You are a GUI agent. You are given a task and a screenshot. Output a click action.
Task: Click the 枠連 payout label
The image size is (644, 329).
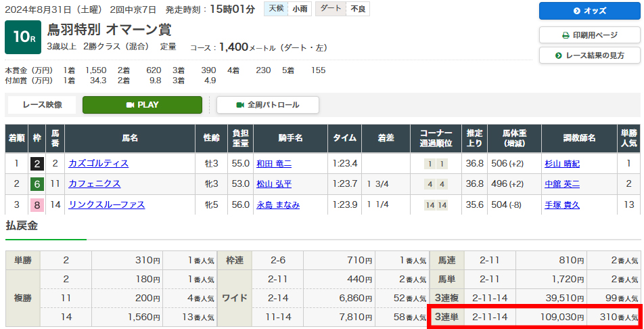tap(235, 261)
